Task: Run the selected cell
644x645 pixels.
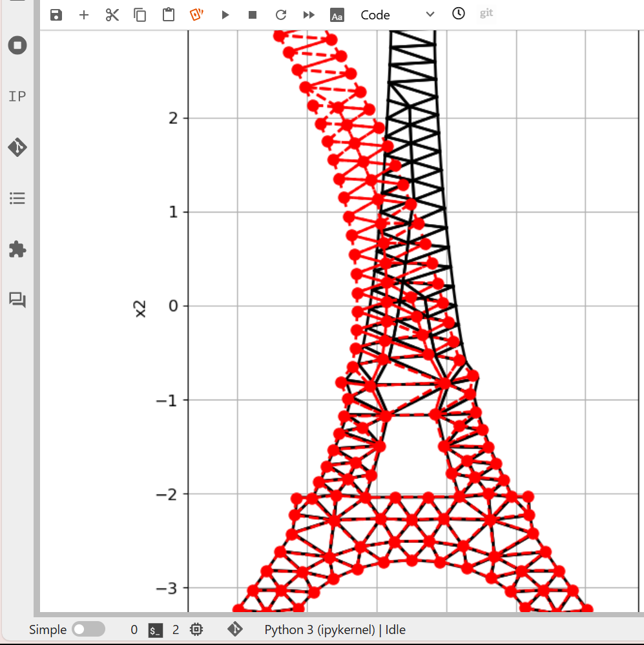Action: 225,15
